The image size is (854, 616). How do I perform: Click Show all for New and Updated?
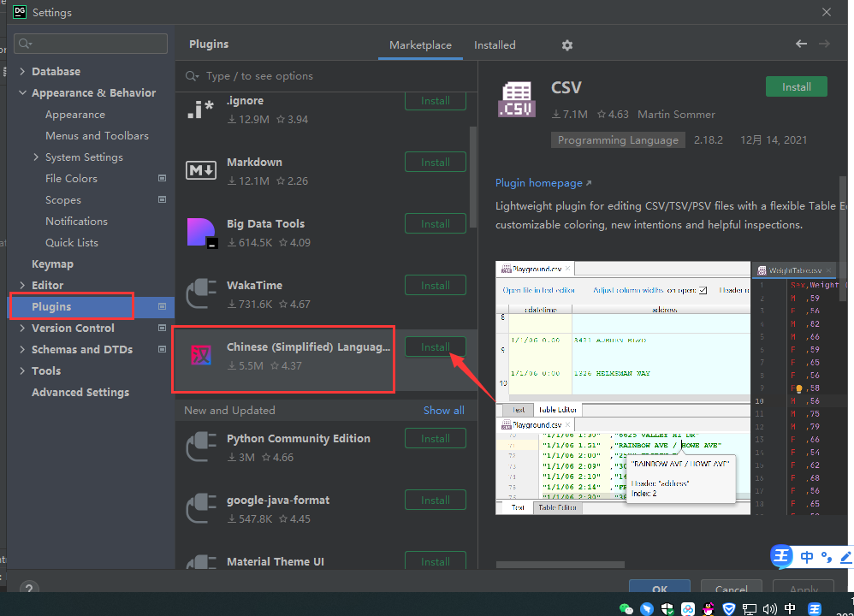(x=444, y=410)
